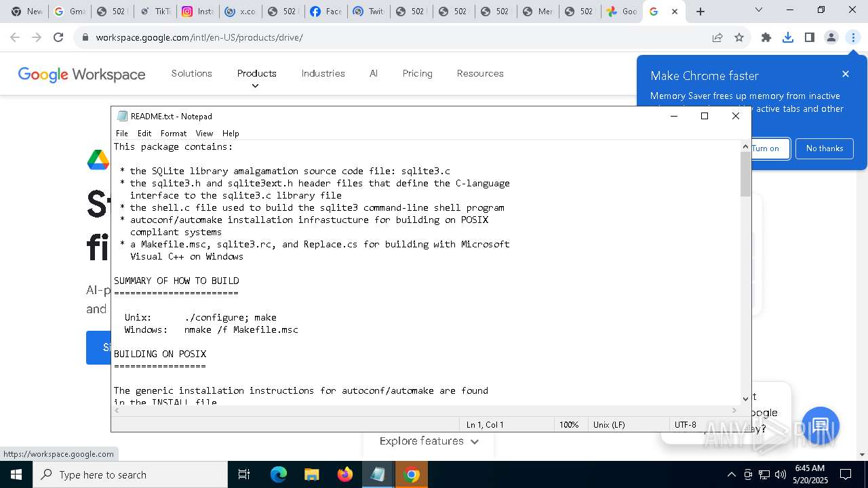868x488 pixels.
Task: Open a new Chrome tab
Action: click(x=701, y=12)
